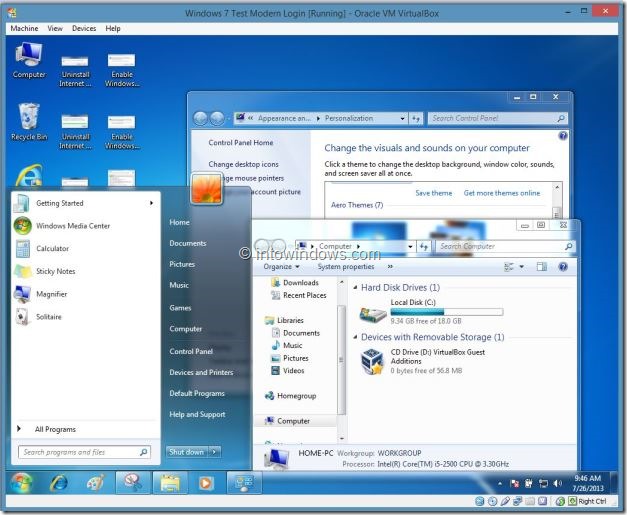
Task: Click the Shut down button
Action: coord(187,452)
